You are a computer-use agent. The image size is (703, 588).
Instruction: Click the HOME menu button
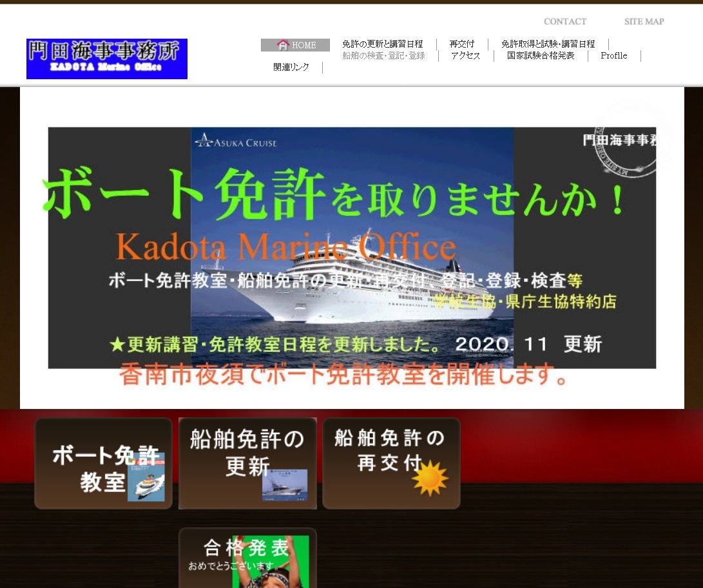(x=296, y=45)
